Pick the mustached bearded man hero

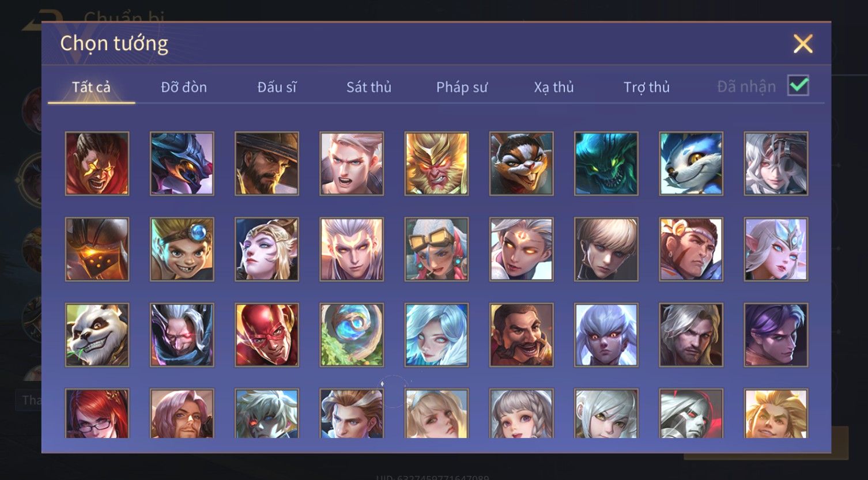click(521, 335)
